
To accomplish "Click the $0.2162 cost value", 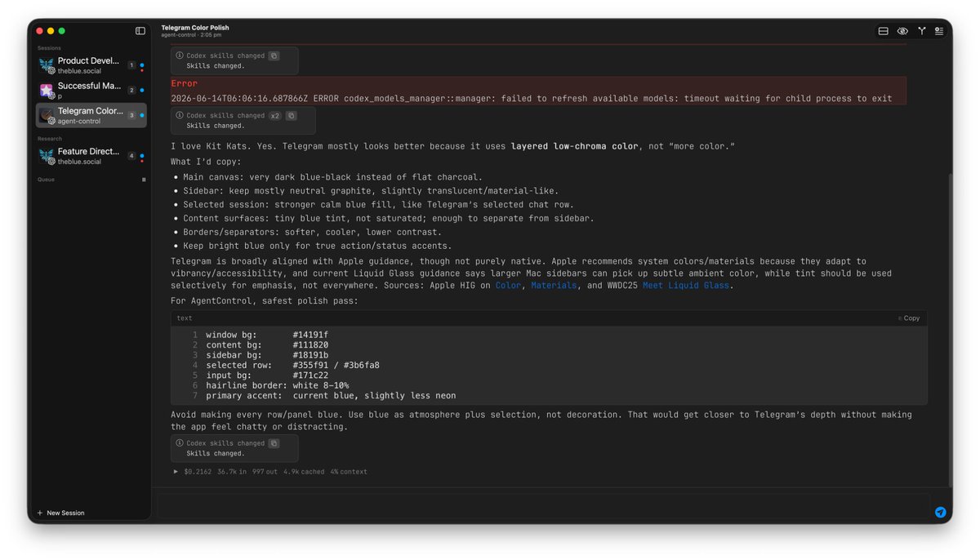I will click(x=198, y=472).
